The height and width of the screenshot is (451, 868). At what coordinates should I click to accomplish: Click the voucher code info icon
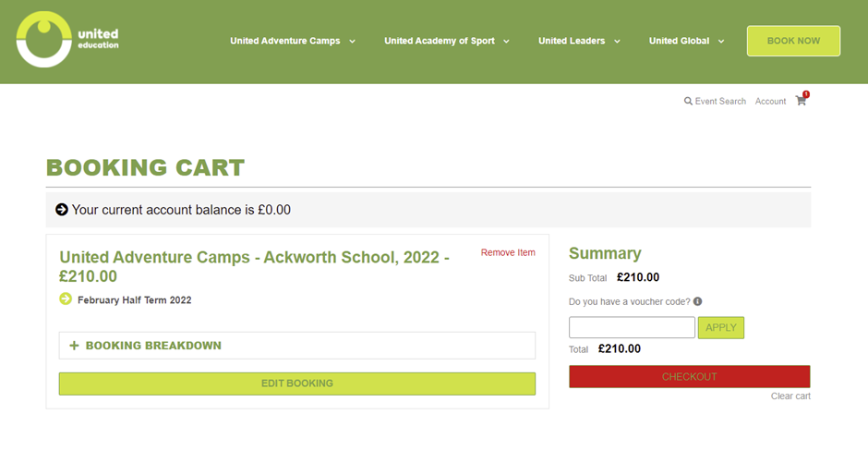697,301
